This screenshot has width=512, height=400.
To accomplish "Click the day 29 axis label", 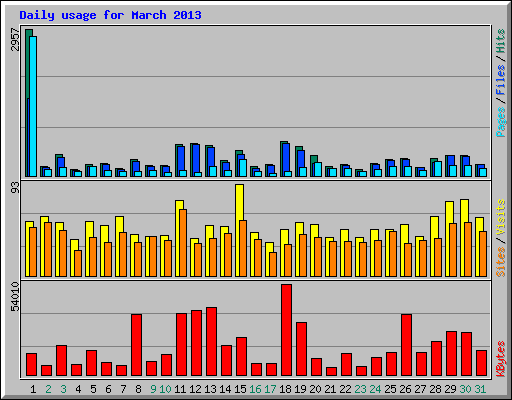I will 450,389.
